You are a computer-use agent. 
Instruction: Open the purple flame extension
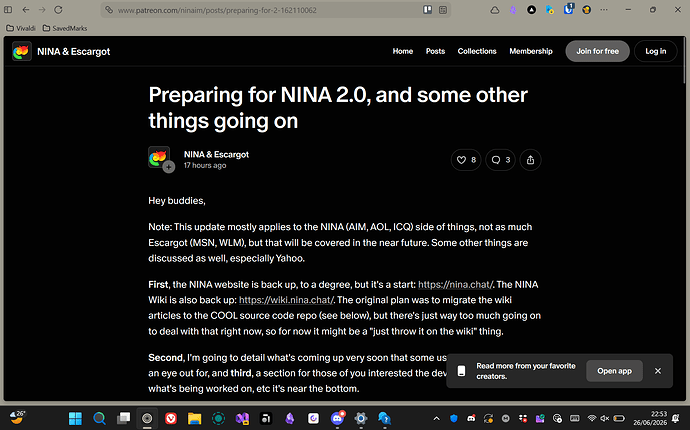pyautogui.click(x=513, y=10)
